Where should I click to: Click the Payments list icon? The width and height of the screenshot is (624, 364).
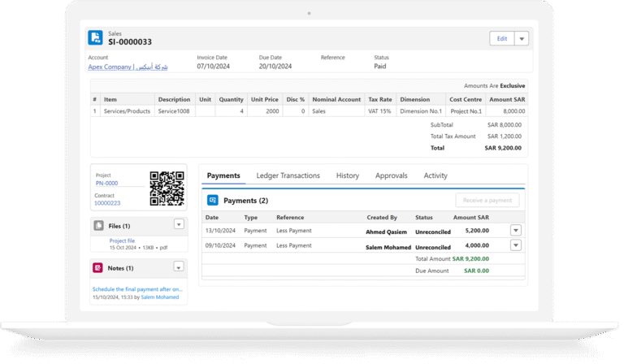click(213, 200)
